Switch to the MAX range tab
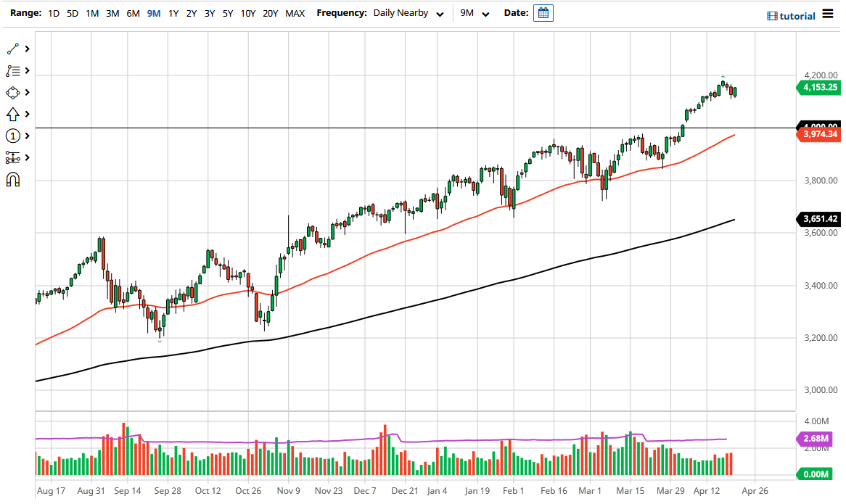 coord(295,13)
